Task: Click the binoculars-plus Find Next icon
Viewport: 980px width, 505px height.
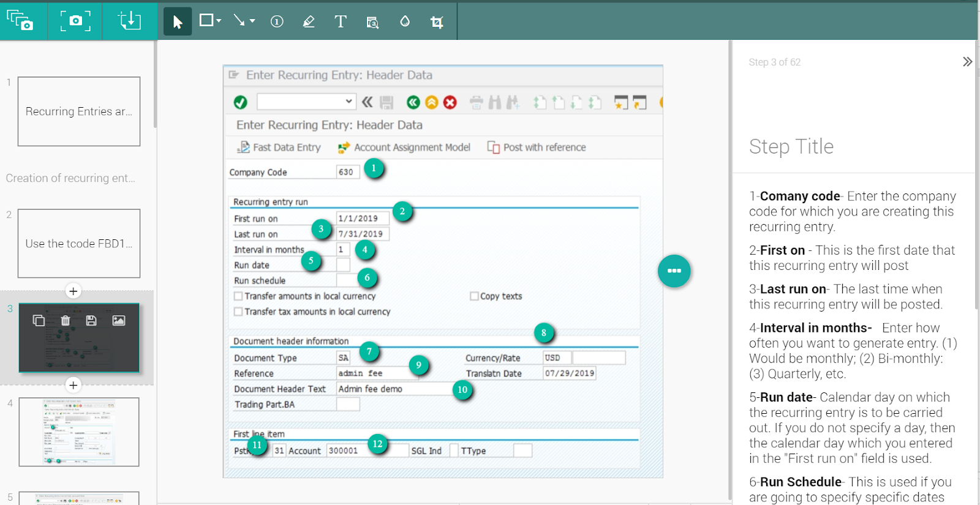Action: [x=513, y=102]
